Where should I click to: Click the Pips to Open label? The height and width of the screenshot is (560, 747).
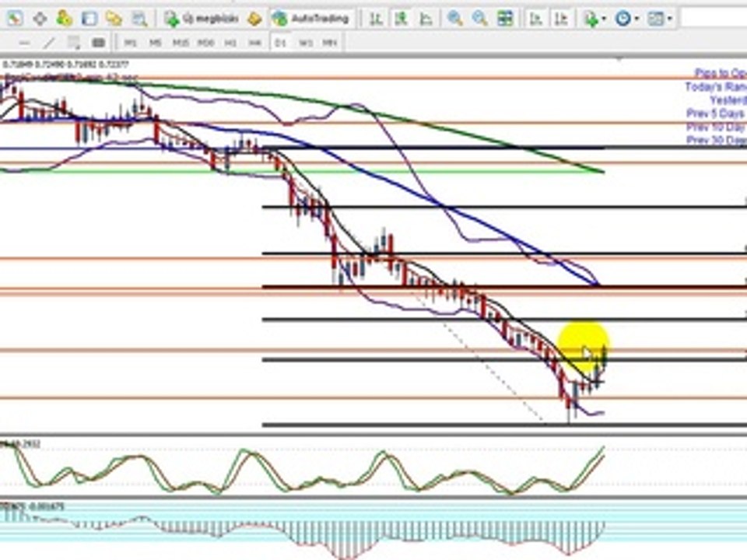(x=721, y=73)
